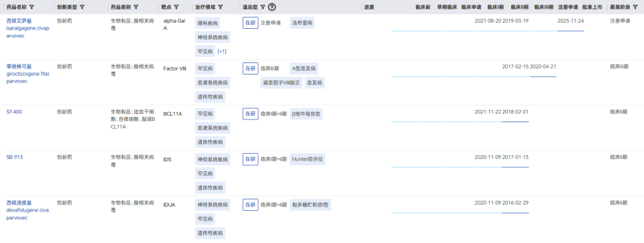Click the help question mark beside 适应症
This screenshot has width=644, height=243.
click(272, 7)
